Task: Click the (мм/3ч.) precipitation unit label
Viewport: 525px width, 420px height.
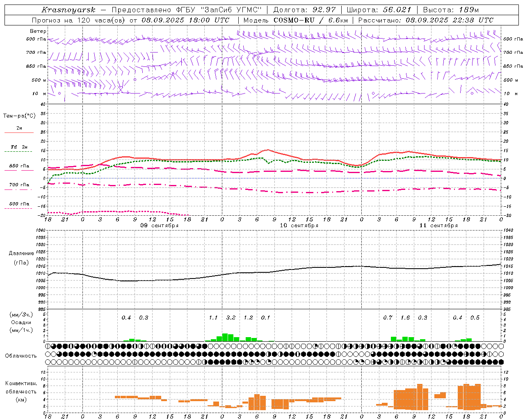Action: (21, 315)
